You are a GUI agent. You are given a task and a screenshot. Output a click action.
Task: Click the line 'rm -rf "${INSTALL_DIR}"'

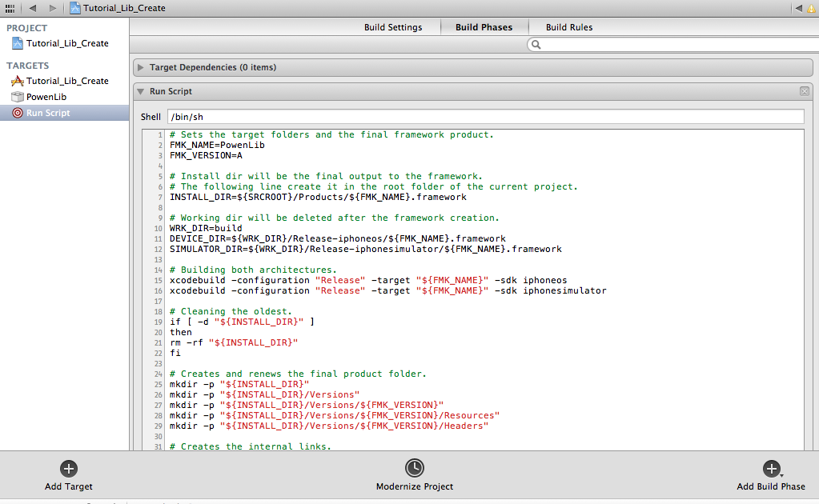point(234,342)
